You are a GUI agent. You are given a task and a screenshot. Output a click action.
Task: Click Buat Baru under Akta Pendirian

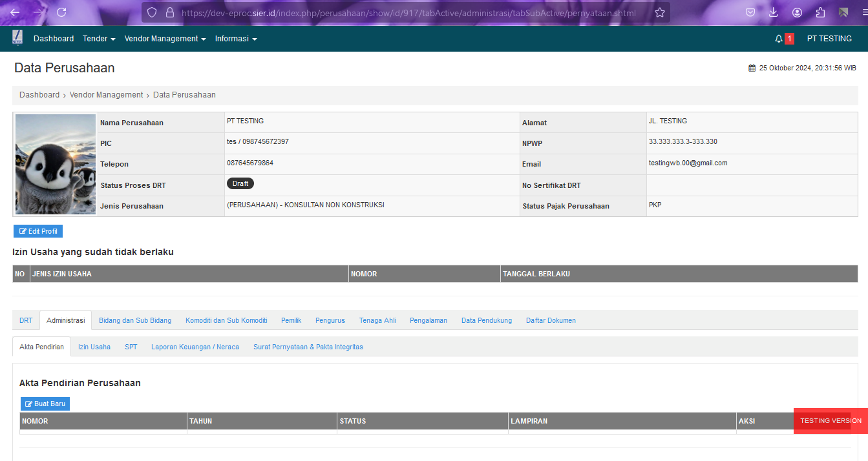click(45, 404)
